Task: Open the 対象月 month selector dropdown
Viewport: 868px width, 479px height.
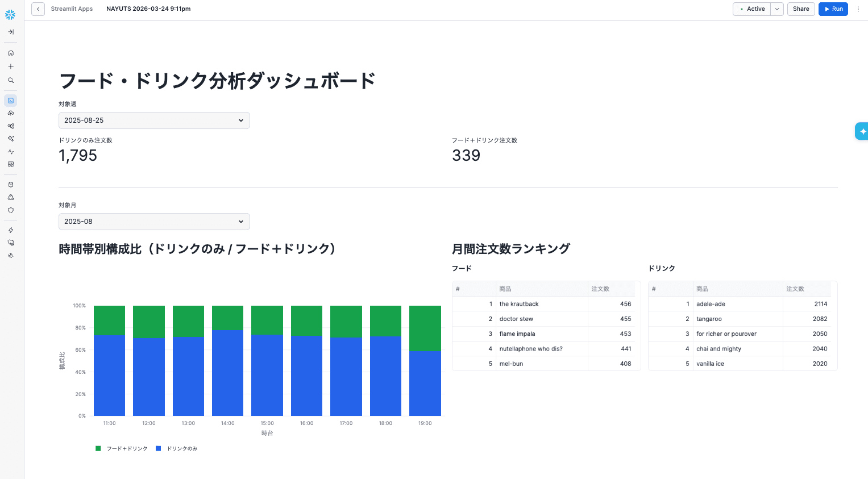Action: click(153, 222)
